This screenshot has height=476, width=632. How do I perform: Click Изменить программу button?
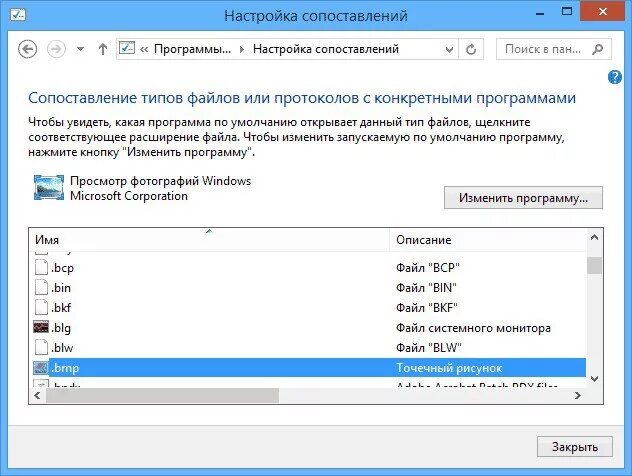point(523,198)
